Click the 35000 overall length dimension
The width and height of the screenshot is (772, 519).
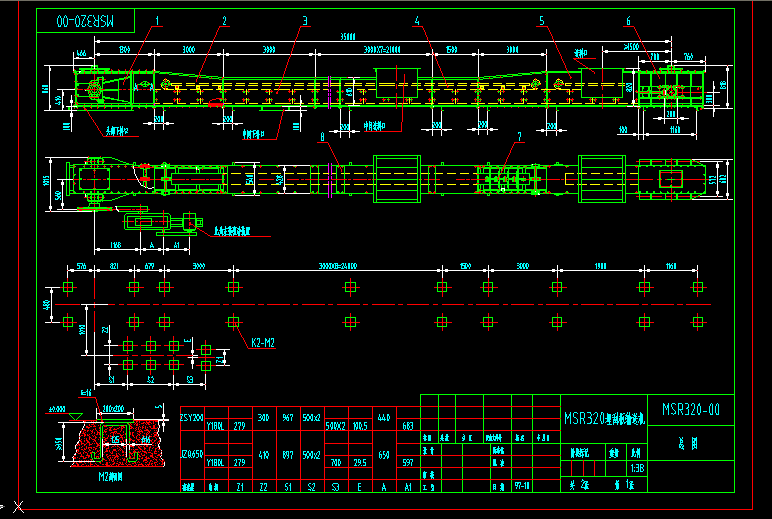(348, 37)
